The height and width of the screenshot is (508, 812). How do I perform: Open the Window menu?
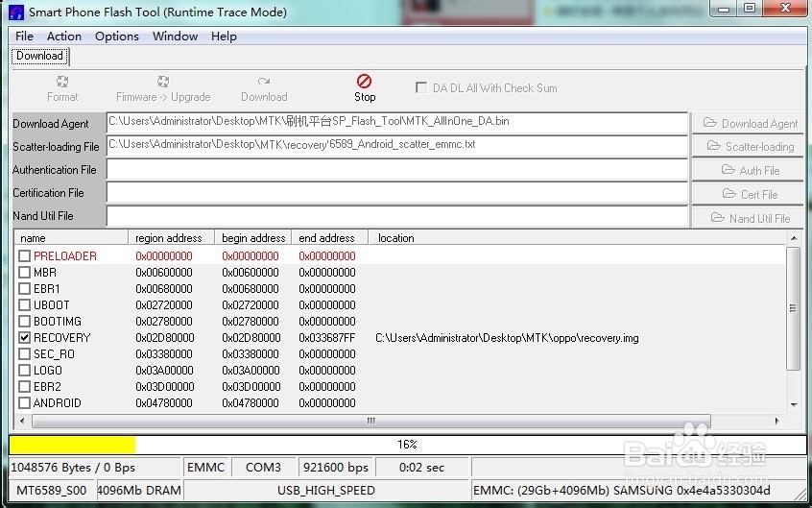pos(175,36)
